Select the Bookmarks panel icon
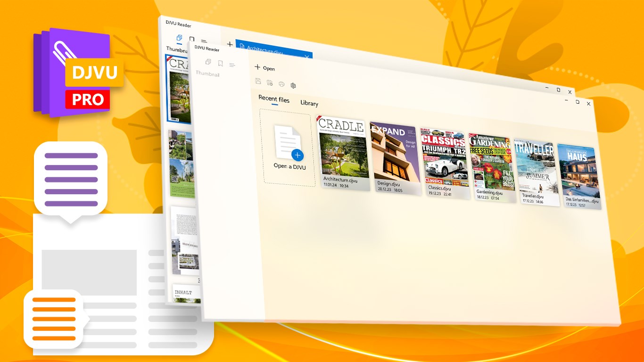The image size is (644, 362). point(221,64)
